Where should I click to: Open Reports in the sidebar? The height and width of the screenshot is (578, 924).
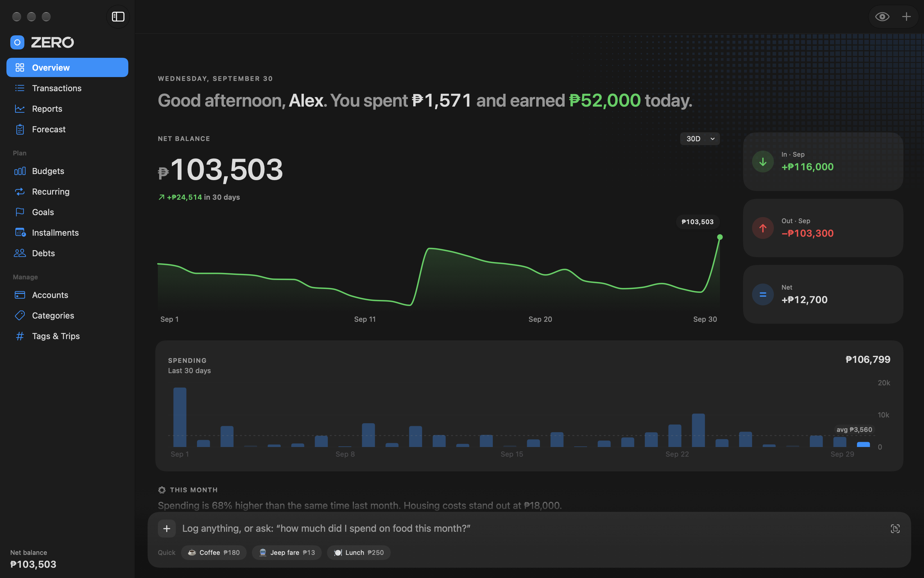click(x=67, y=109)
